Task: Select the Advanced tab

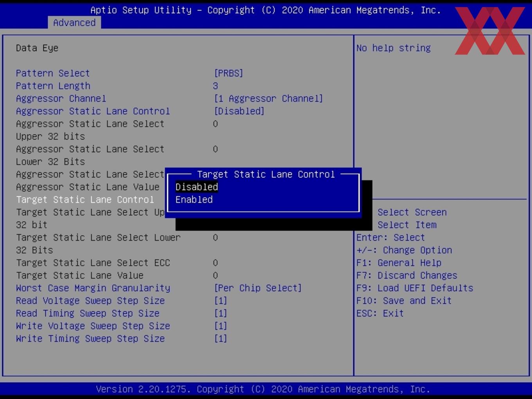Action: pos(74,23)
